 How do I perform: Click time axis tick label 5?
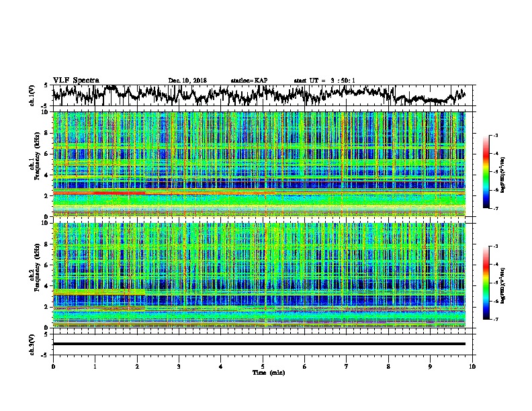click(x=263, y=366)
